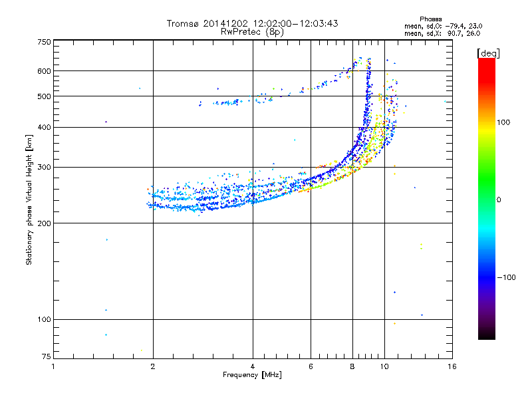532x399 pixels.
Task: Click the '75' y-axis tick label
Action: (x=47, y=356)
